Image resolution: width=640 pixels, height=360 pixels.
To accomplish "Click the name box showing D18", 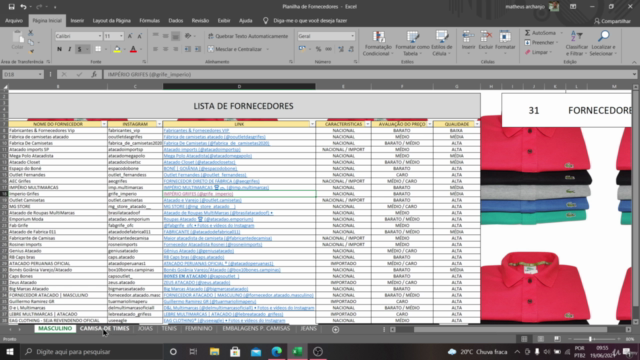I will click(22, 74).
